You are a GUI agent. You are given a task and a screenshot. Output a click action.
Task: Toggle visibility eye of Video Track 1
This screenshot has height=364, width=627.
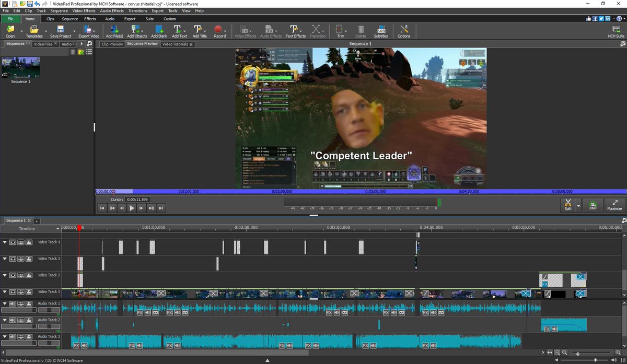13,292
